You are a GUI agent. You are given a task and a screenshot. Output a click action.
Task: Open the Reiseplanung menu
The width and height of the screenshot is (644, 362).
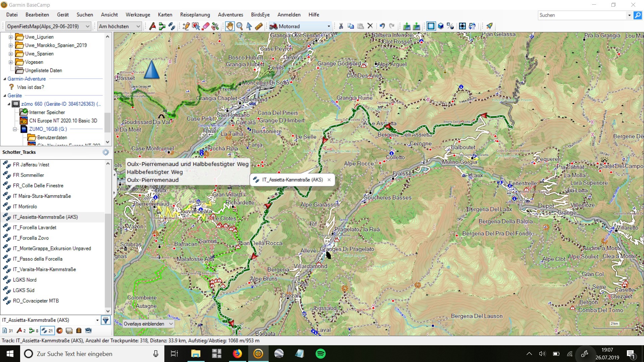click(195, 15)
